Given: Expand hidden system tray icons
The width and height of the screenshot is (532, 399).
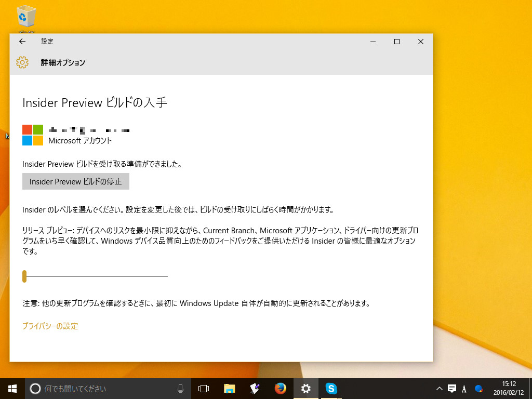Looking at the screenshot, I should pyautogui.click(x=439, y=388).
